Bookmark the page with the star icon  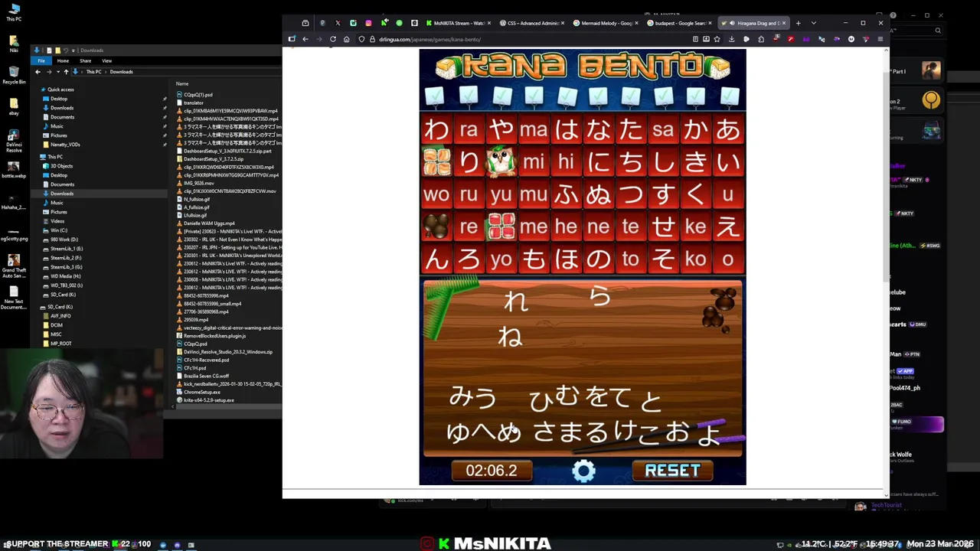tap(717, 39)
